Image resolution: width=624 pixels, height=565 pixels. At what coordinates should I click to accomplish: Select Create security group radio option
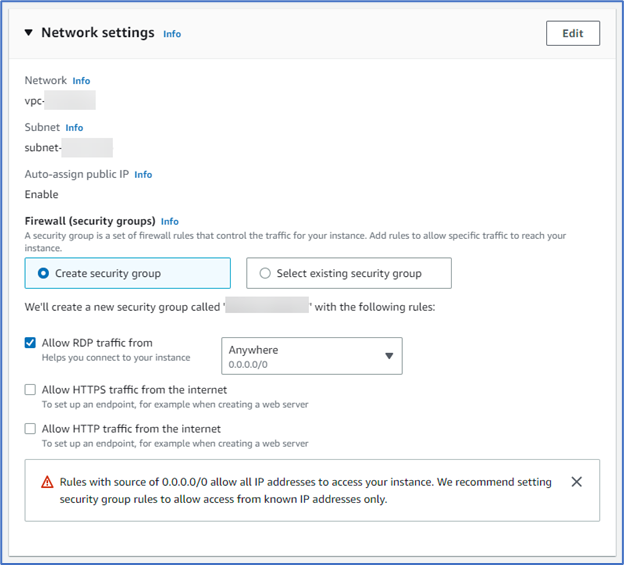[43, 273]
